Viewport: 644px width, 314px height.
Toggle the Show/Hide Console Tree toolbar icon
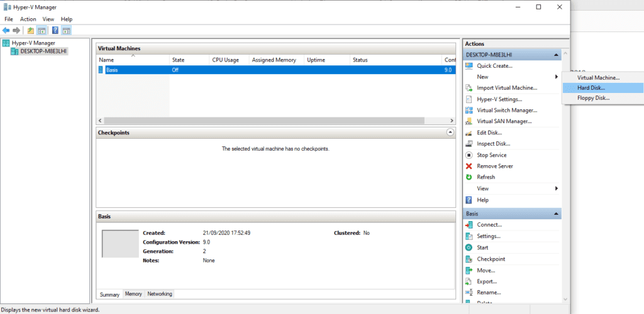41,30
